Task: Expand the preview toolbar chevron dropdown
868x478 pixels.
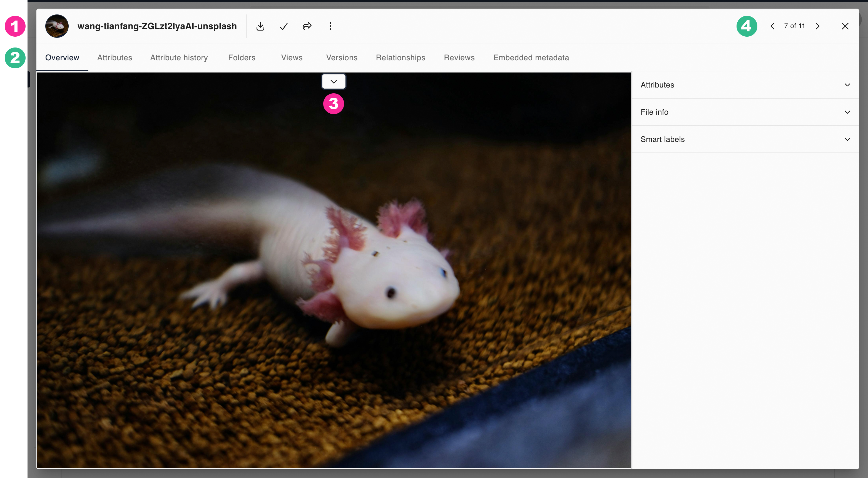Action: tap(334, 81)
